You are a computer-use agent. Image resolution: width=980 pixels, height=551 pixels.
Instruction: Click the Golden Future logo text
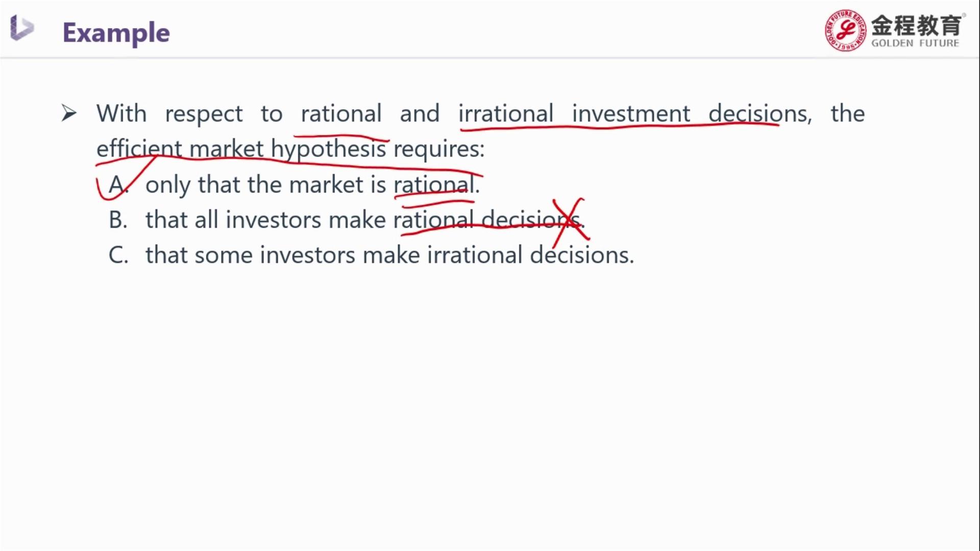916,31
